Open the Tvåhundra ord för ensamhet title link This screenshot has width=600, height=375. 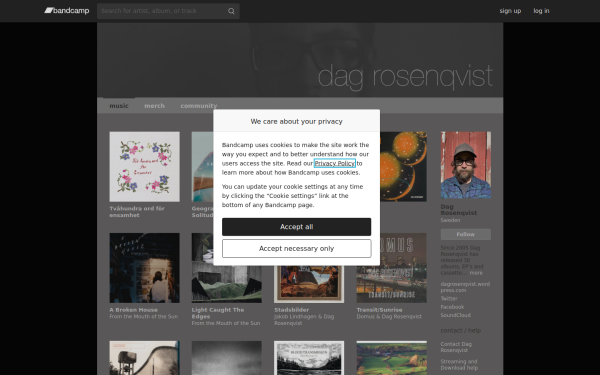tap(137, 212)
